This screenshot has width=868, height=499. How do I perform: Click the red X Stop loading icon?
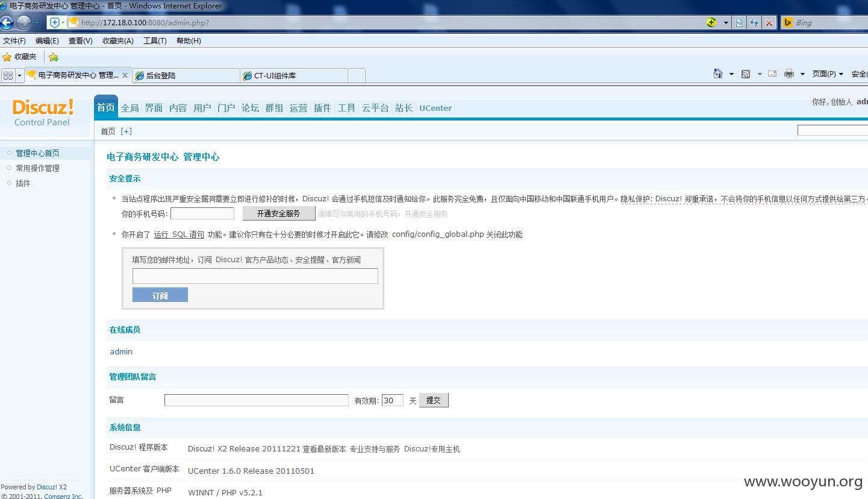click(769, 23)
